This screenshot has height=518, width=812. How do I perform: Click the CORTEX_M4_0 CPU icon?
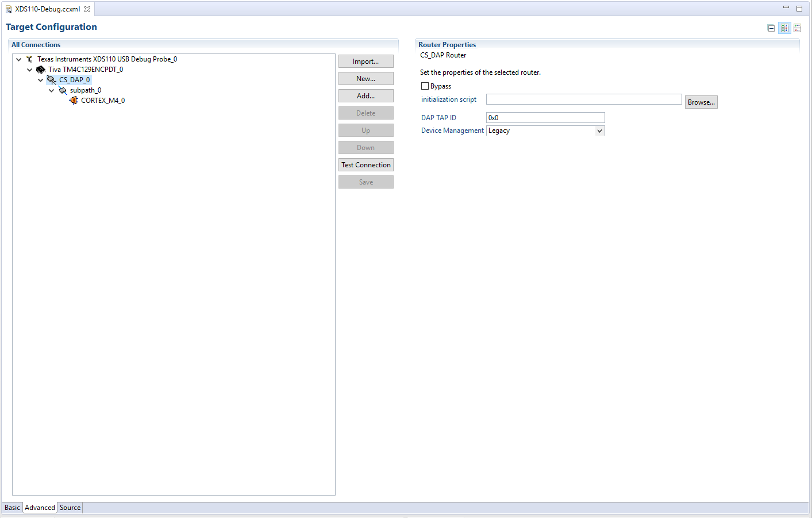(x=74, y=101)
